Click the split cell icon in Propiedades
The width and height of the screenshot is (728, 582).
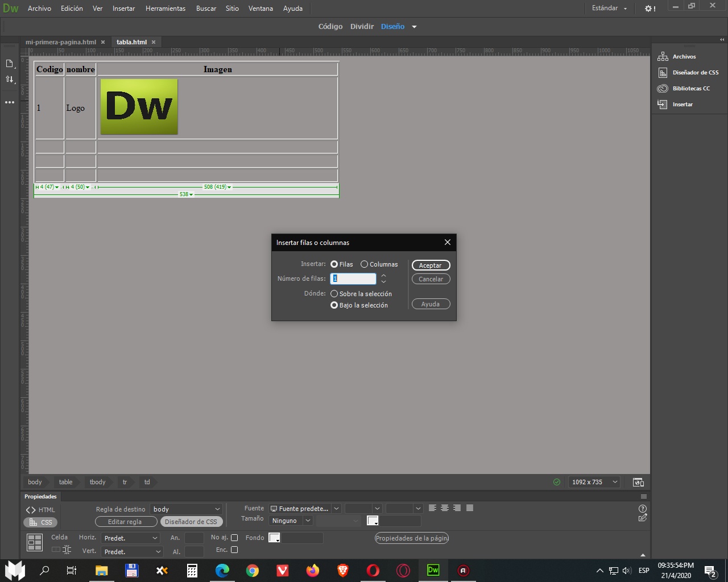click(67, 550)
